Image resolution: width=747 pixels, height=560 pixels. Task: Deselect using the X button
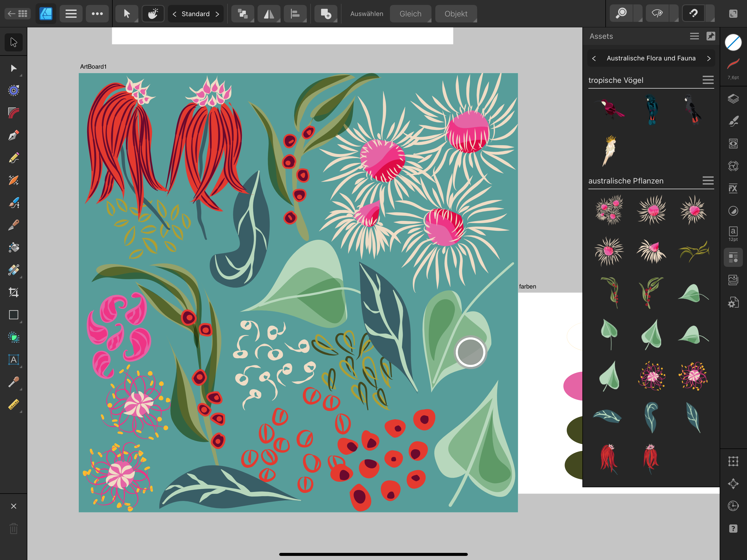13,506
